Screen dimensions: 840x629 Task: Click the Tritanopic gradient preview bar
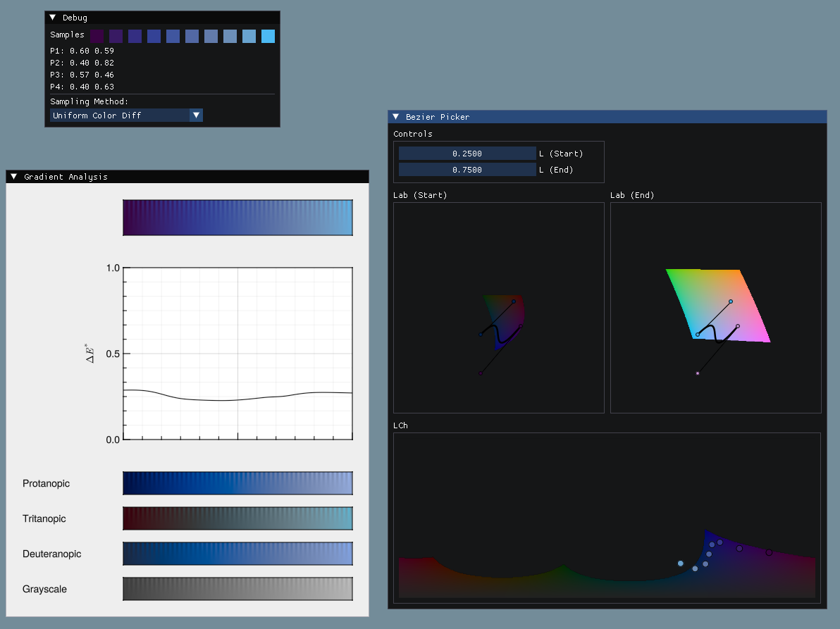(238, 518)
